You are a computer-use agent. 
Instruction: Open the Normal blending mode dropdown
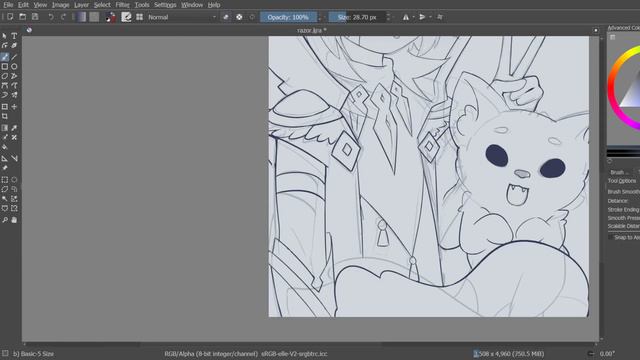tap(182, 17)
